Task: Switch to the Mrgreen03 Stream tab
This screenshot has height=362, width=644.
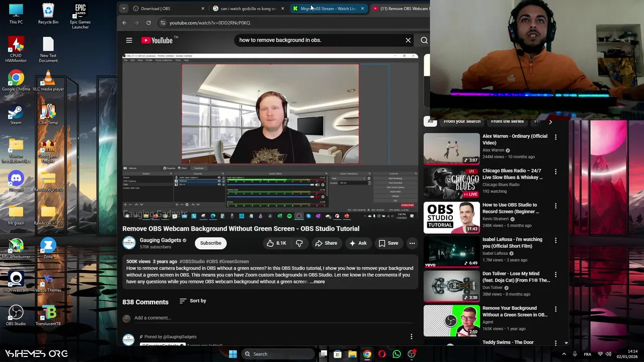Action: pyautogui.click(x=325, y=9)
